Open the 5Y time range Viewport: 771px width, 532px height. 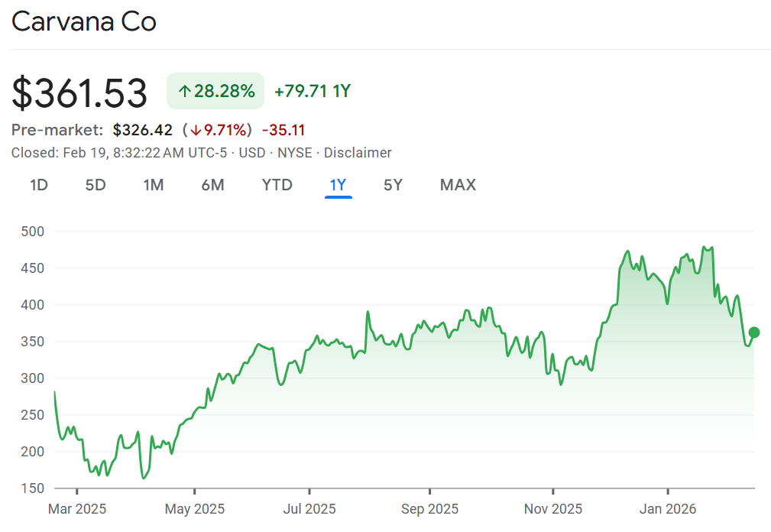[393, 185]
